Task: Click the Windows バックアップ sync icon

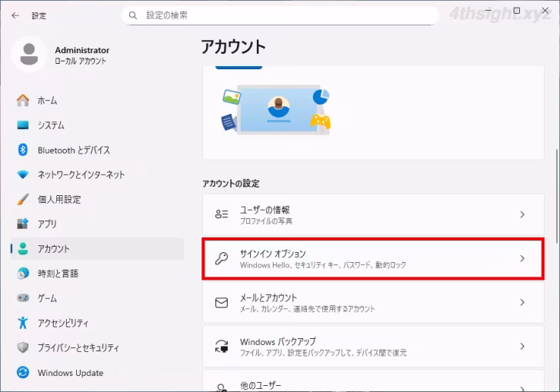Action: click(222, 346)
